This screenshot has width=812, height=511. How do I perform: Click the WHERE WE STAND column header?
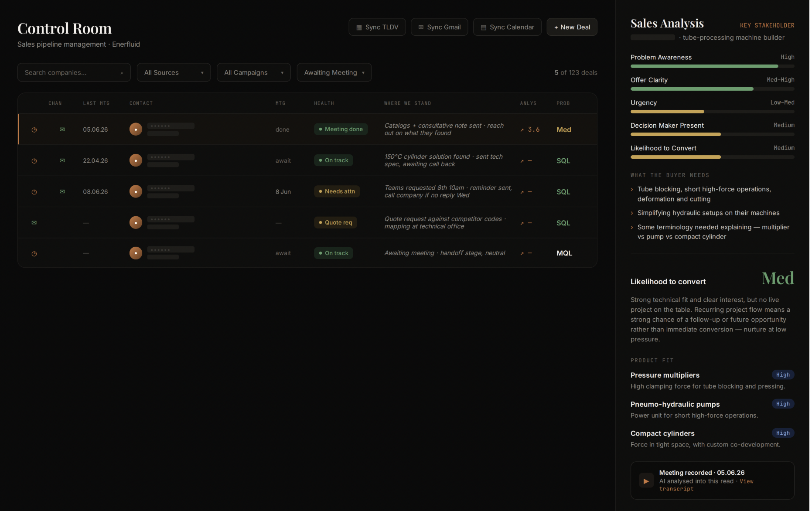[x=407, y=103]
